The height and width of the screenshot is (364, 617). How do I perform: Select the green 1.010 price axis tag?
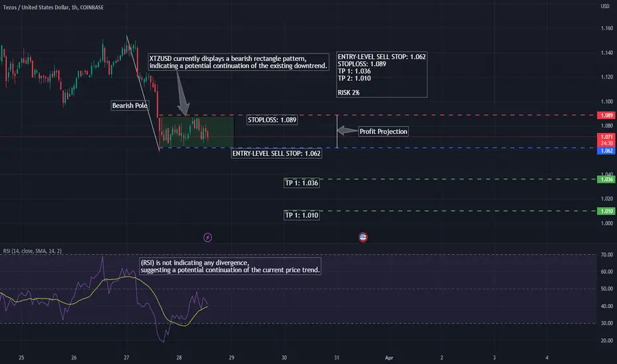(606, 211)
